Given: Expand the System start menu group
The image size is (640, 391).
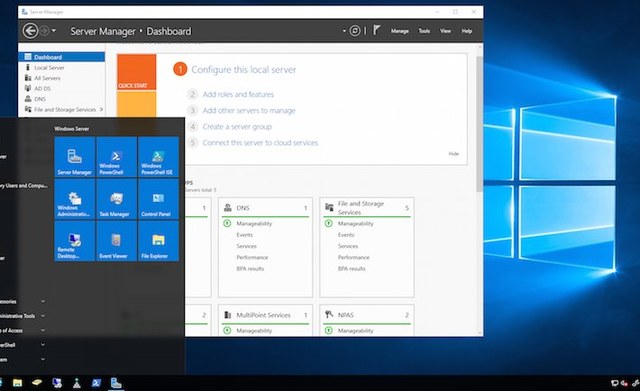Looking at the screenshot, I should (43, 359).
